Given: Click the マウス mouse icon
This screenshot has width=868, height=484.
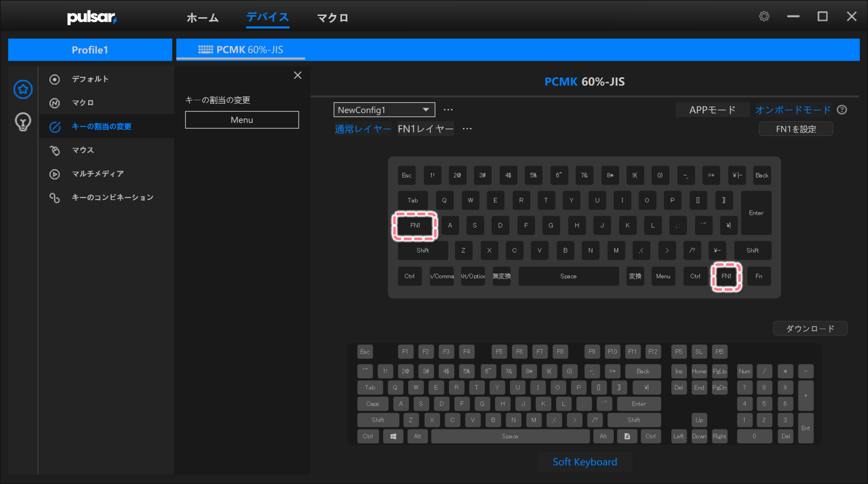Looking at the screenshot, I should coord(55,151).
